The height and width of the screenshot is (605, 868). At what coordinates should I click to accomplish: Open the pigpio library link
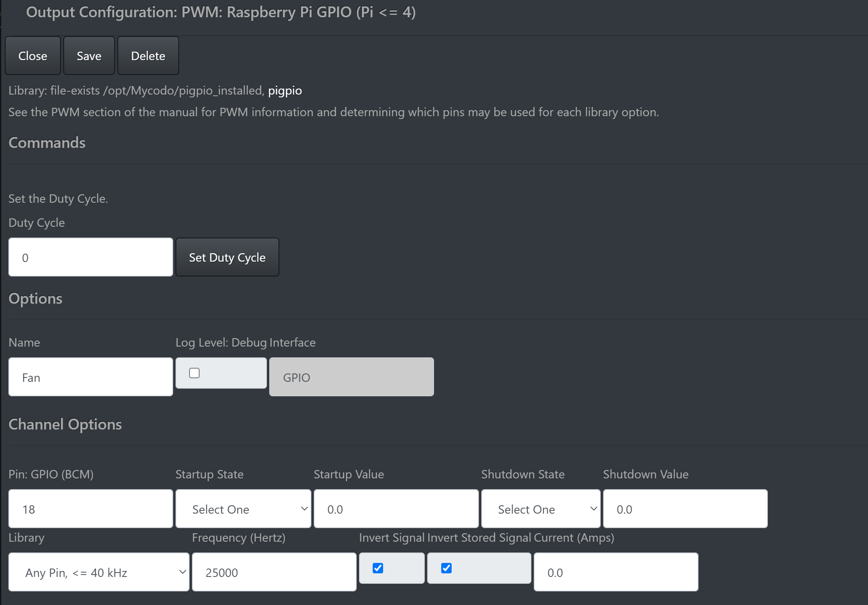point(285,91)
